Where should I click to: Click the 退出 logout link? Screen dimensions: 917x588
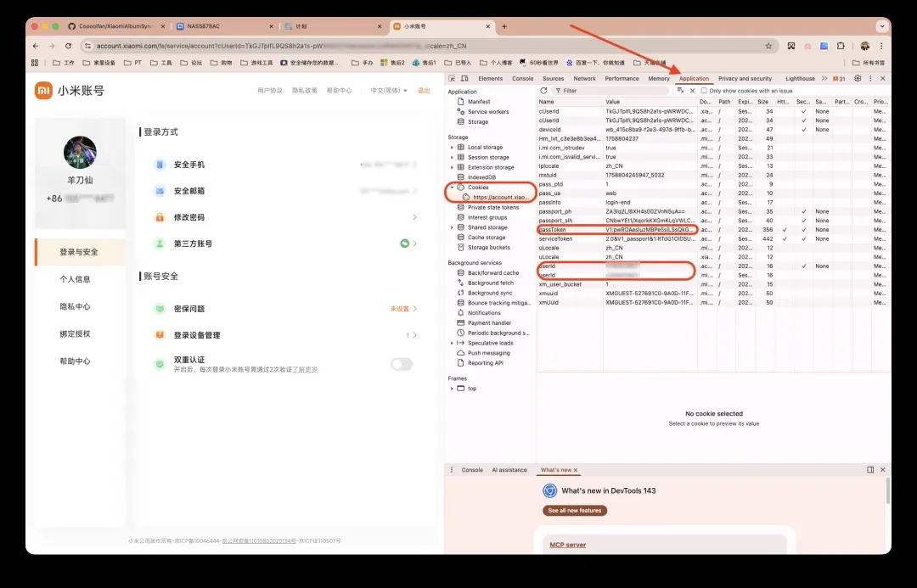coord(424,91)
